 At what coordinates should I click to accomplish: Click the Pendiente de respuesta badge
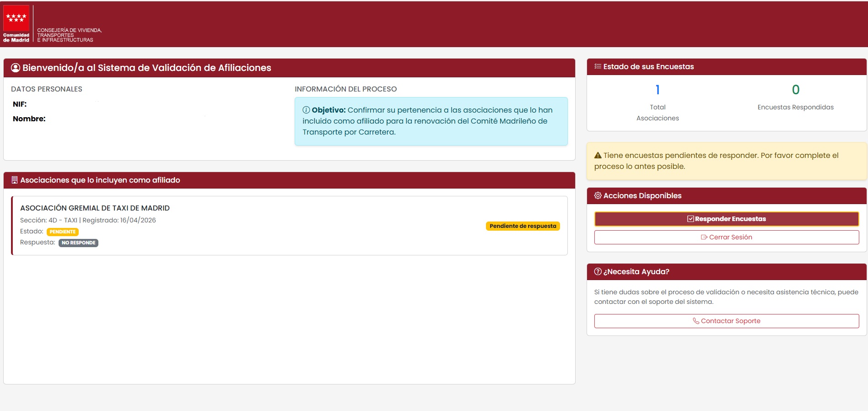pyautogui.click(x=523, y=226)
